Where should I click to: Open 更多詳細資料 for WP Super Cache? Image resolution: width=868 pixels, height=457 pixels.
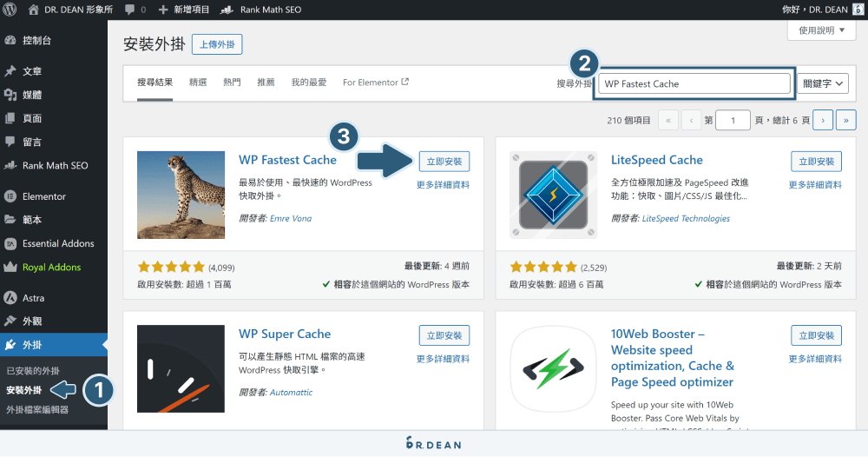(x=443, y=359)
